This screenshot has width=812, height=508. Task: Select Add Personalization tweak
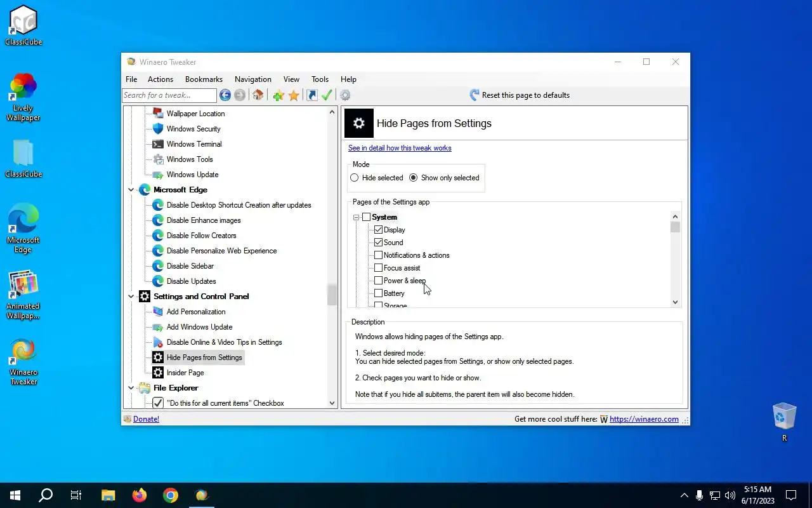click(196, 312)
